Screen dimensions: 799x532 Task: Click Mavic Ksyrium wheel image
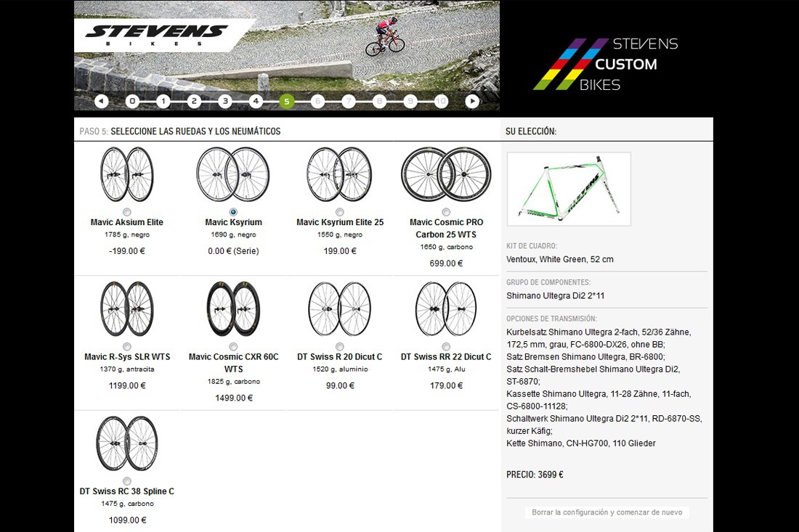click(x=233, y=175)
